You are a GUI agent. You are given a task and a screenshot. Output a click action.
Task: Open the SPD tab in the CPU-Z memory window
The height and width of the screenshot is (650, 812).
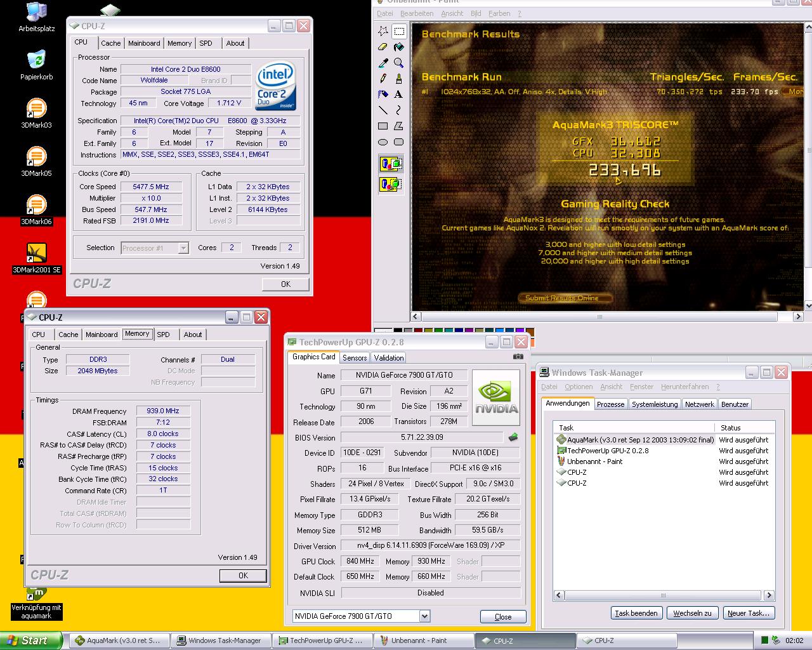click(164, 335)
